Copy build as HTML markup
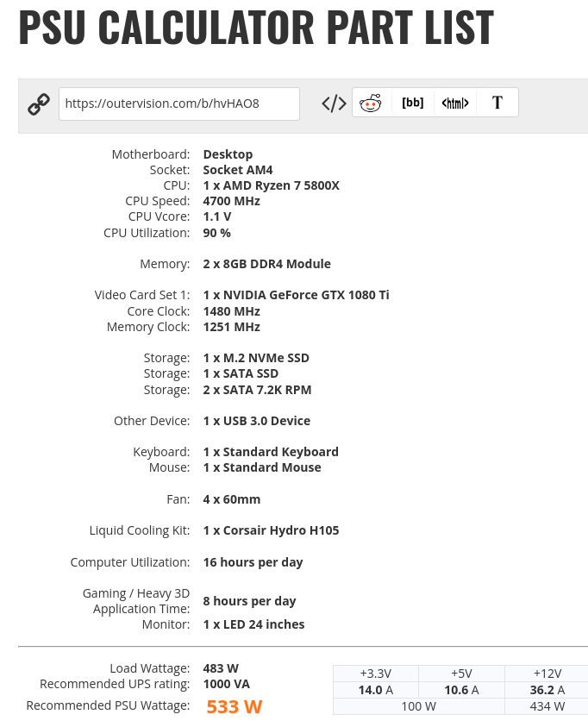The height and width of the screenshot is (727, 588). [455, 103]
